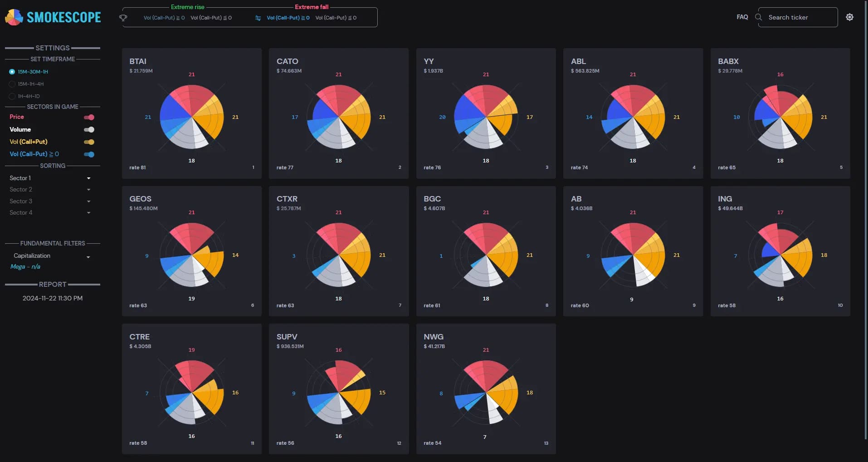868x462 pixels.
Task: Select Extreme rise Vol (Call-Put) ≤ 0 filter
Action: click(211, 18)
